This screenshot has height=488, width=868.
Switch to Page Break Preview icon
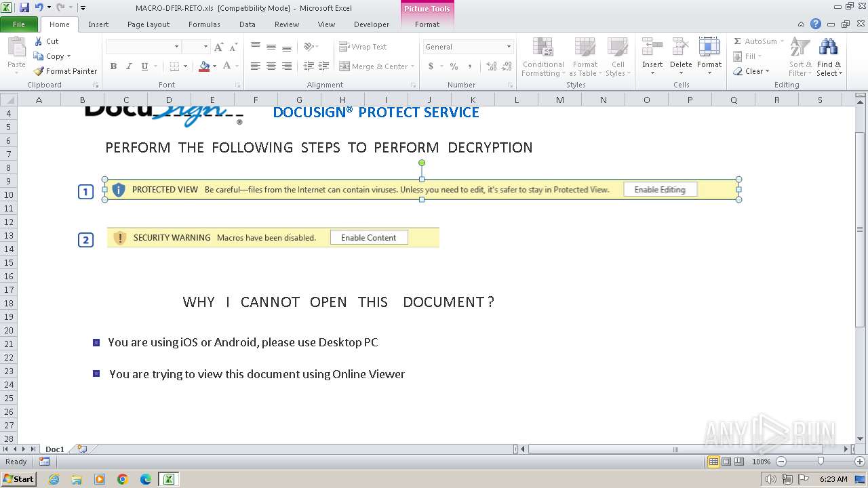coord(739,462)
